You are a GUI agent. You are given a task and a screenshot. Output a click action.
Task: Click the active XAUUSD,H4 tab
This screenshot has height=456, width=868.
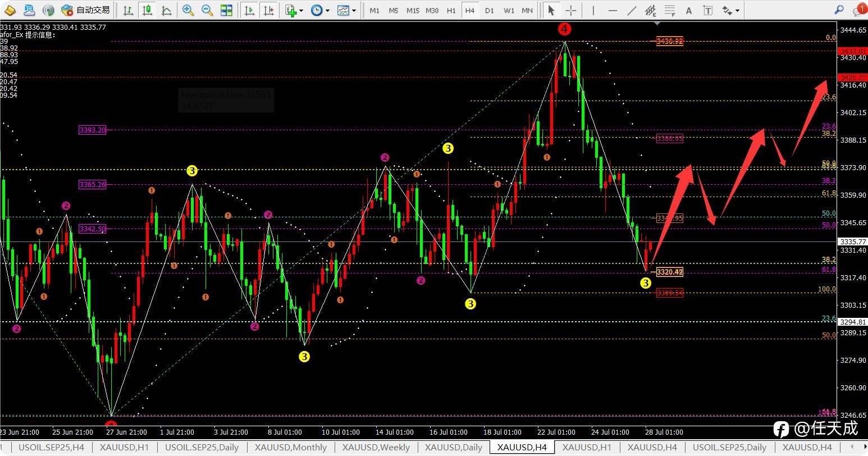click(522, 448)
